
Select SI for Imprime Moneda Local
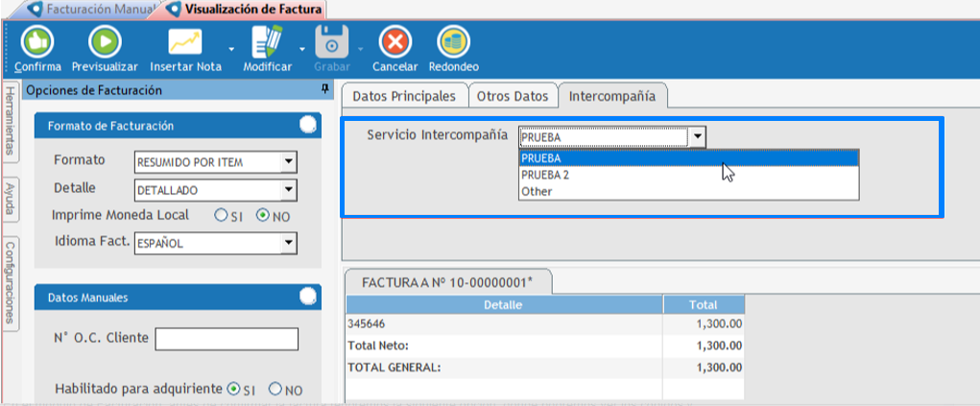coord(220,216)
